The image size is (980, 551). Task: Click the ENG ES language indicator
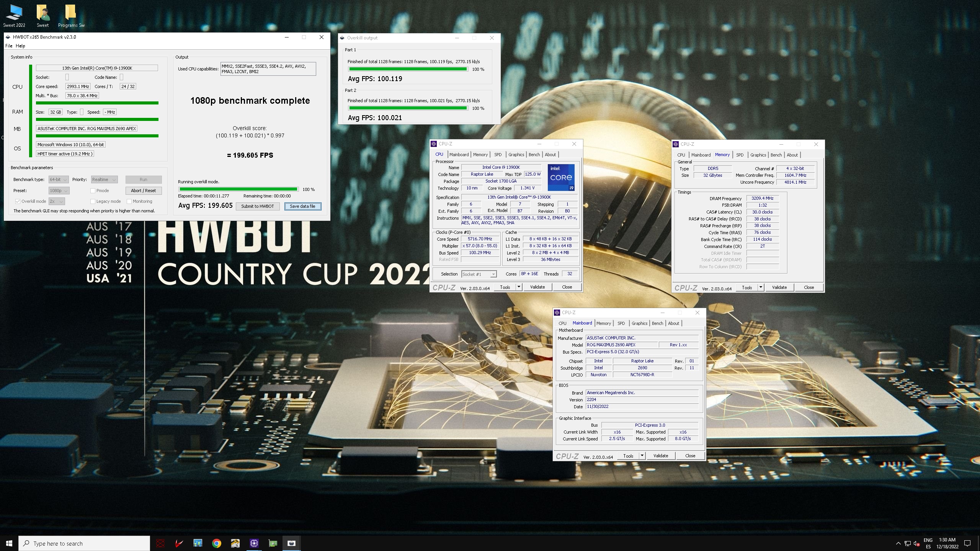point(928,543)
